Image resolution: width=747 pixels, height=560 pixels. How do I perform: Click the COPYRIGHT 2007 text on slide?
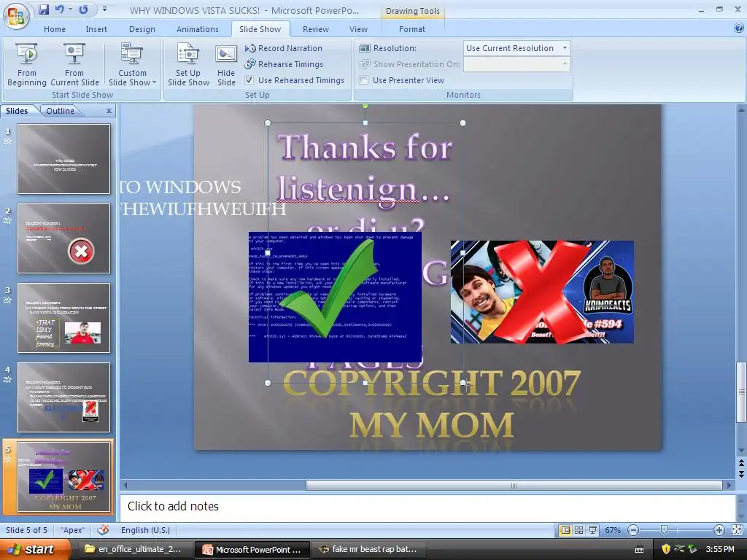pyautogui.click(x=431, y=384)
